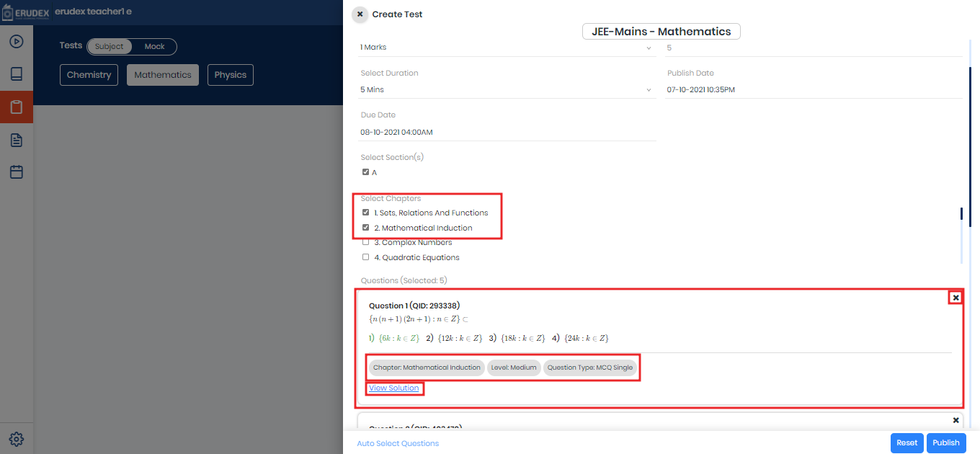The height and width of the screenshot is (454, 980).
Task: Click View Solution link for Question 1
Action: point(393,388)
